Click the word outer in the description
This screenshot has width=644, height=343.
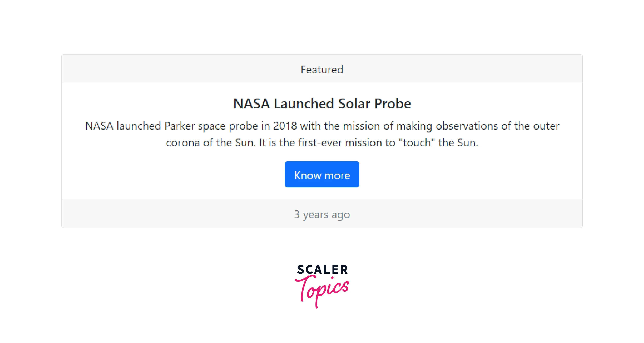click(546, 126)
